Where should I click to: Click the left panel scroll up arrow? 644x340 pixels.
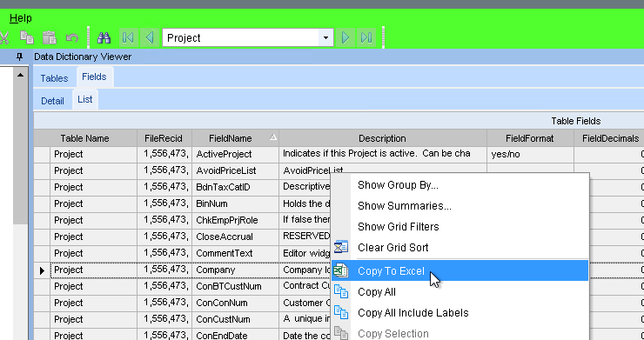(x=20, y=75)
